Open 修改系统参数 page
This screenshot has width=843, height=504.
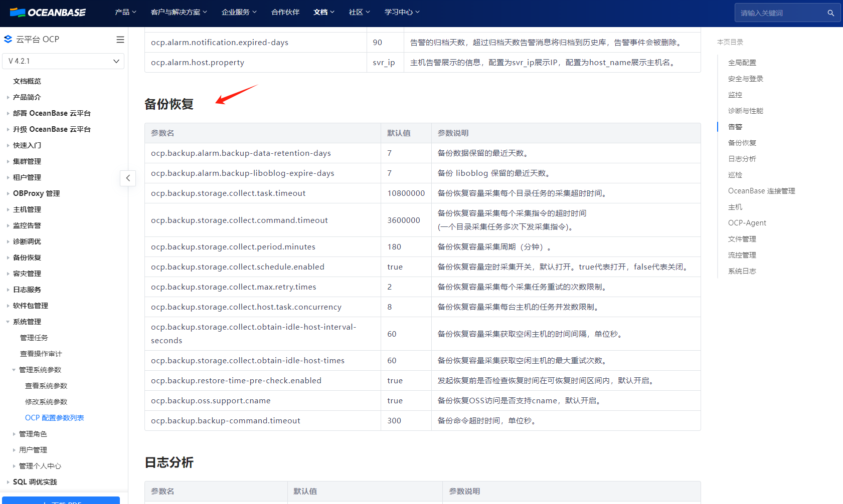pyautogui.click(x=46, y=402)
